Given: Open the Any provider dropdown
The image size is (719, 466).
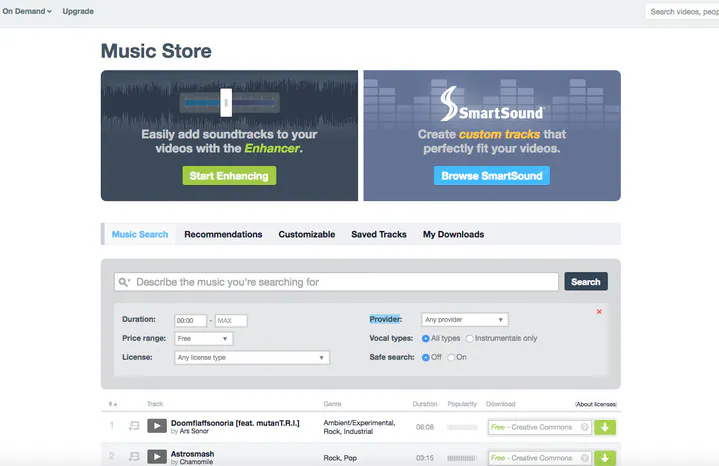Looking at the screenshot, I should (x=465, y=320).
